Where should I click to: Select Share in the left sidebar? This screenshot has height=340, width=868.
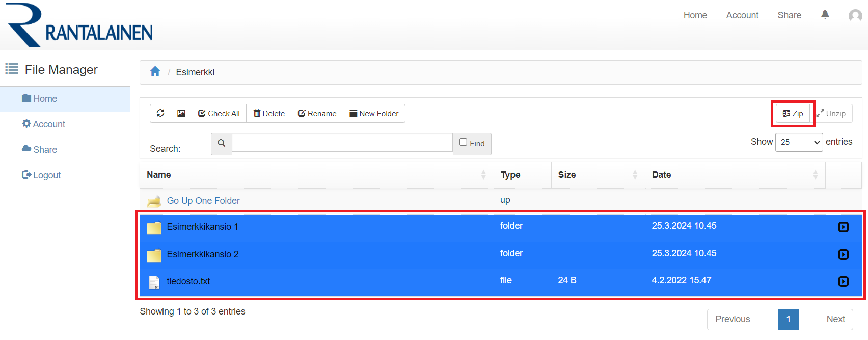tap(45, 149)
